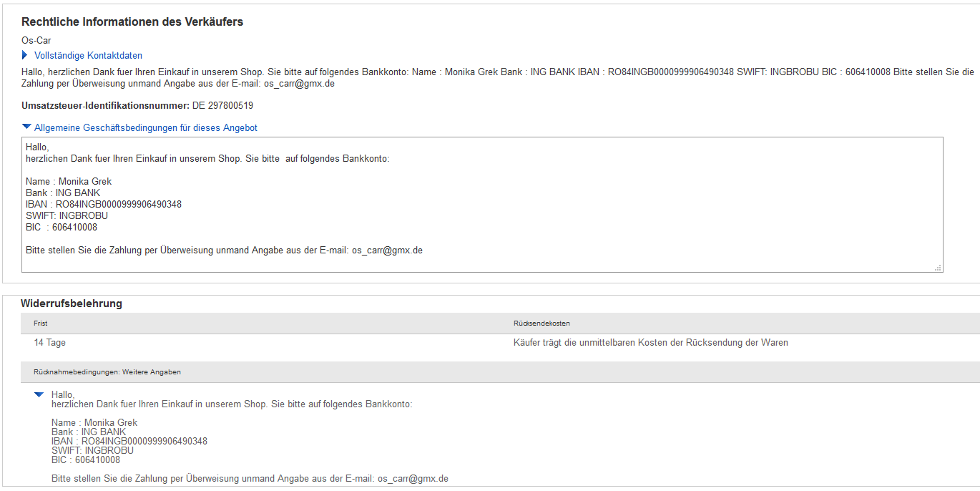Expand Vollständige Kontaktdaten triangle arrow
This screenshot has height=491, width=980.
[25, 55]
